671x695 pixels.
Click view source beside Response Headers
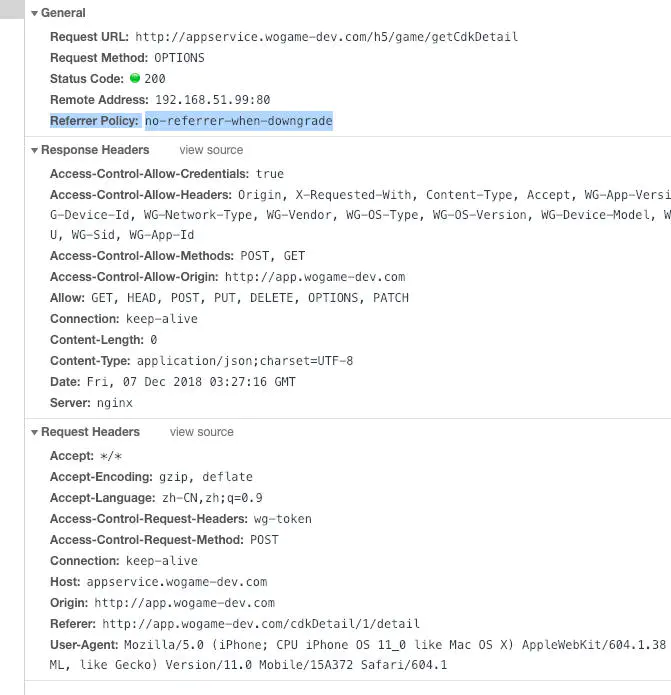click(211, 150)
